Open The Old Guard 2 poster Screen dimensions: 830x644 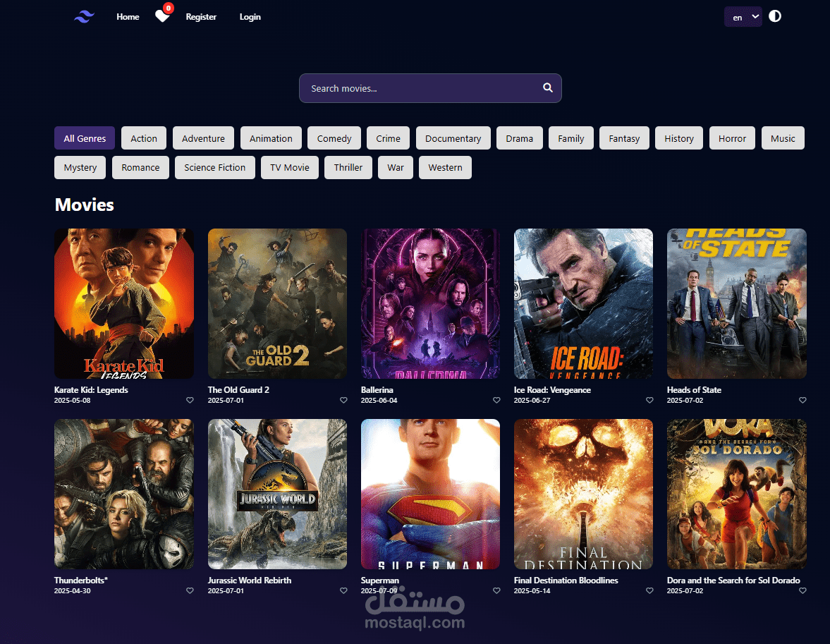[x=277, y=303]
